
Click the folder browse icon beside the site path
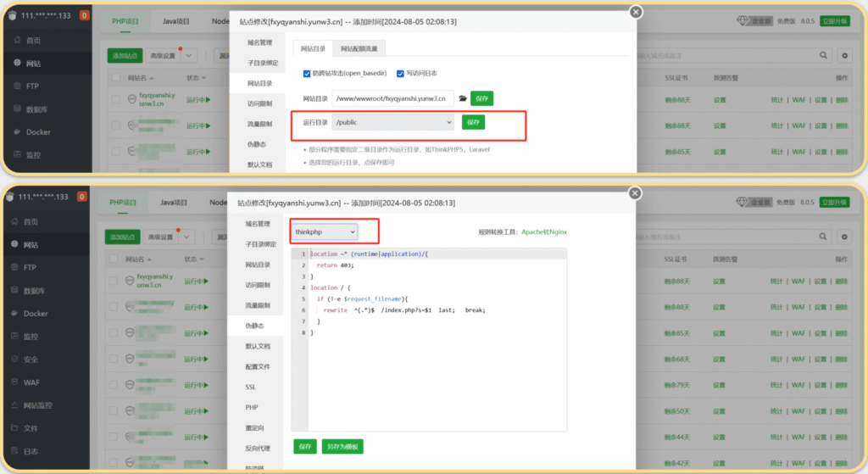[463, 98]
